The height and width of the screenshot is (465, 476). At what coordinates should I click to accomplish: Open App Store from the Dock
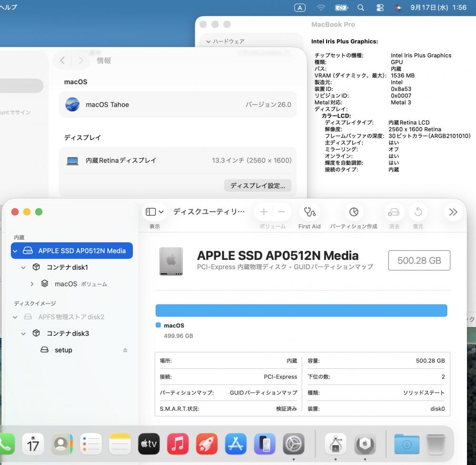(236, 444)
